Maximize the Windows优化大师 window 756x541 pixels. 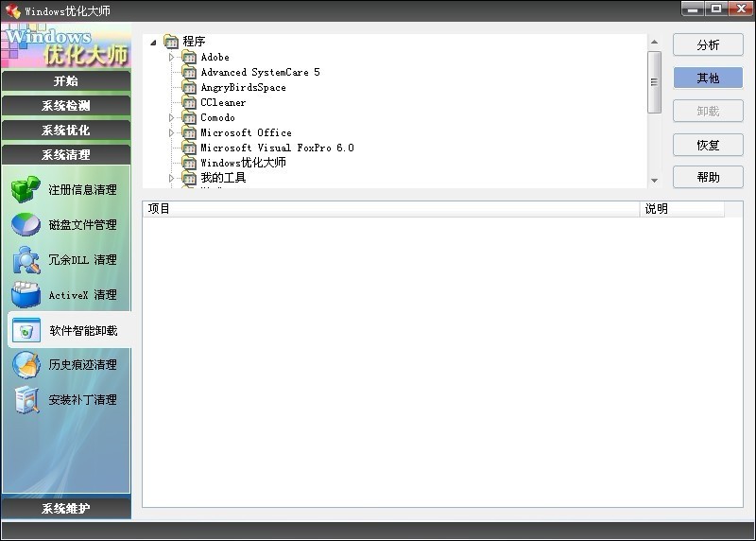point(716,9)
